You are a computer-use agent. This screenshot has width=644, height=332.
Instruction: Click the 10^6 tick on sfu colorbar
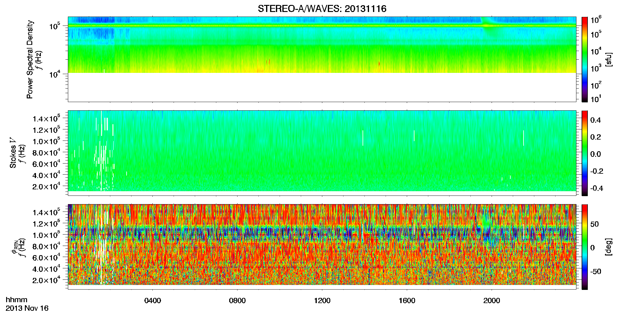pos(596,20)
